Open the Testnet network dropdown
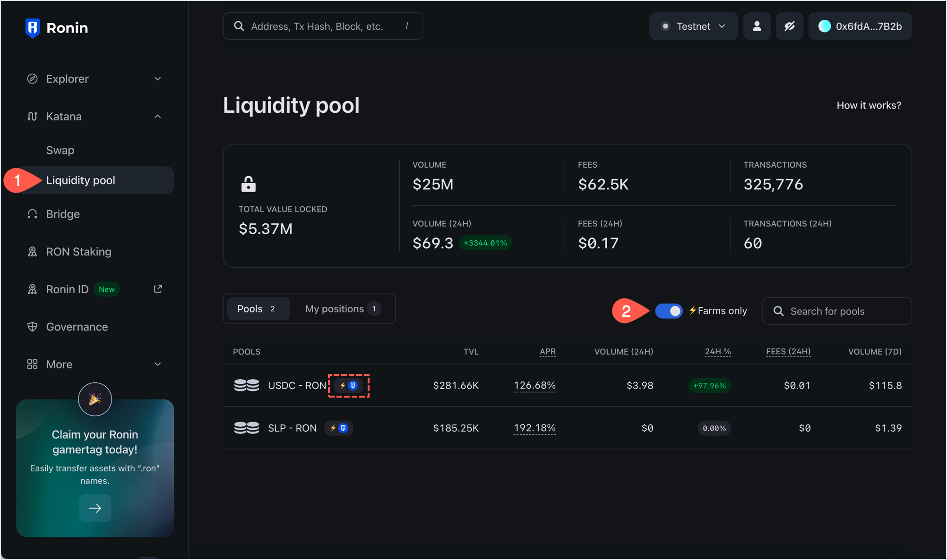 (x=693, y=26)
